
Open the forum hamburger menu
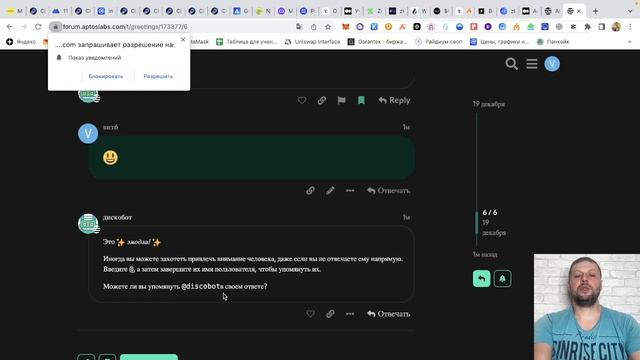(532, 64)
